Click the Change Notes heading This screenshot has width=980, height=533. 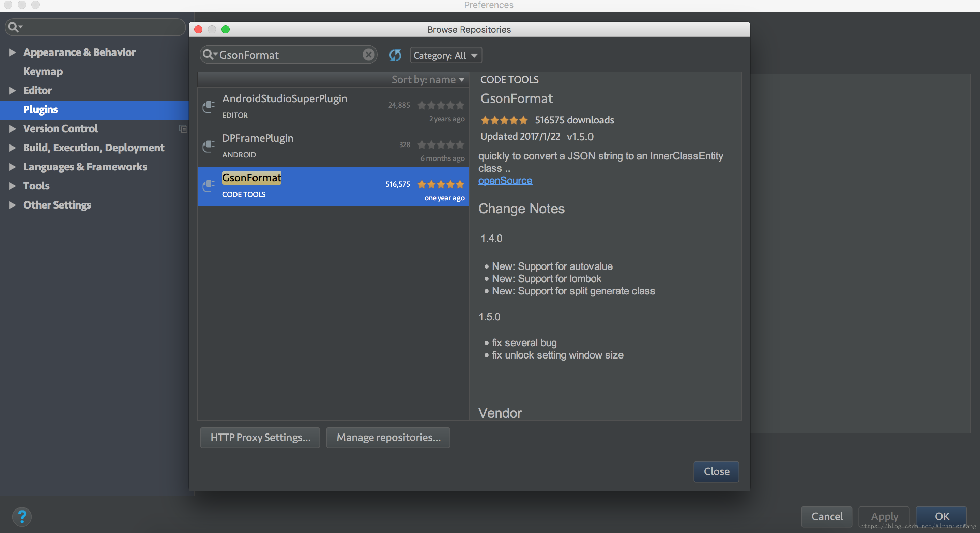521,209
